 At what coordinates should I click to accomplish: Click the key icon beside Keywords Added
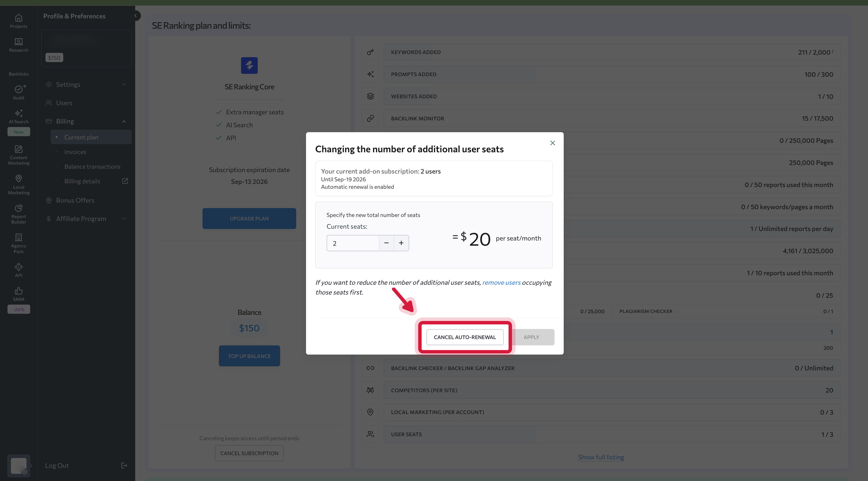point(370,52)
